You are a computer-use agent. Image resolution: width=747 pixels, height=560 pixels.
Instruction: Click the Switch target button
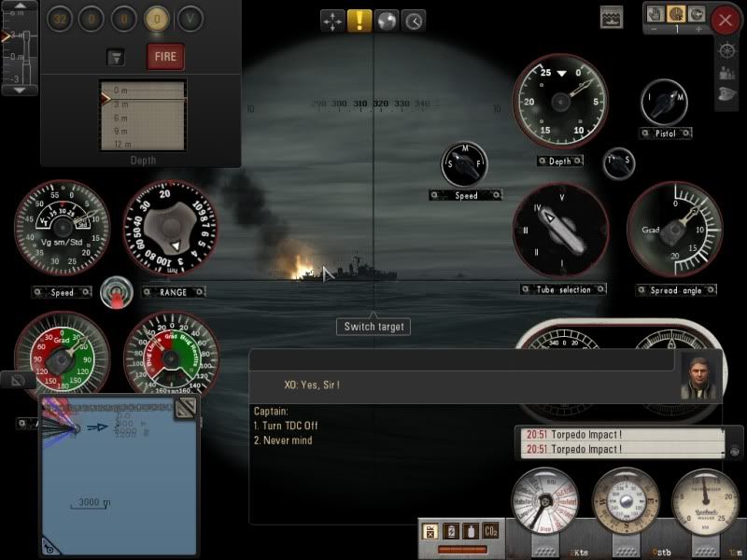pos(373,327)
